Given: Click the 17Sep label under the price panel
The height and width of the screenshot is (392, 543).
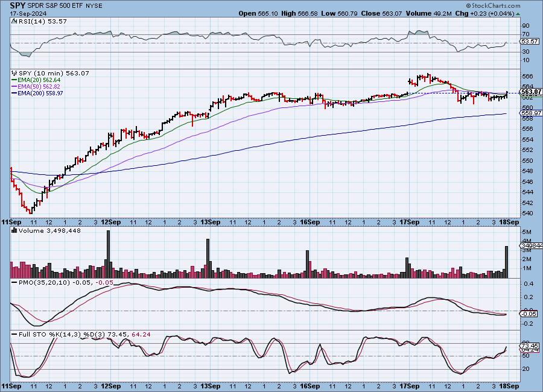Looking at the screenshot, I should [410, 222].
